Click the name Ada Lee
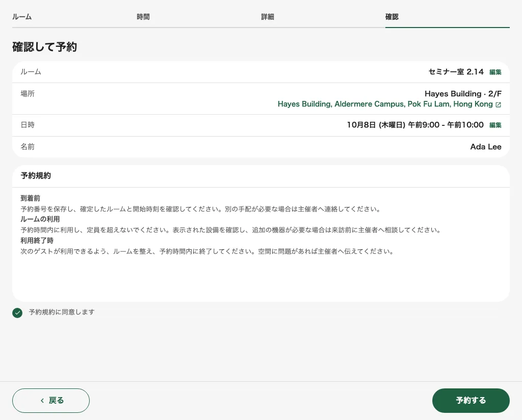 click(x=486, y=147)
